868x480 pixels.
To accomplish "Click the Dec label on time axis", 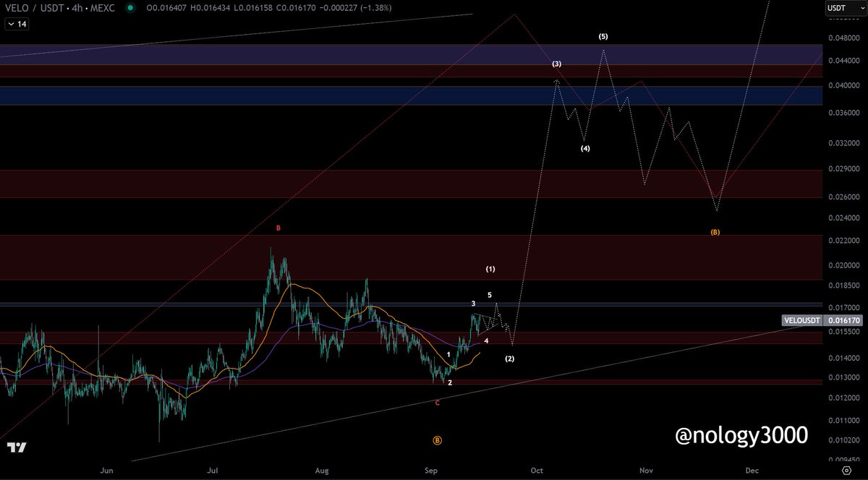I will coord(752,470).
